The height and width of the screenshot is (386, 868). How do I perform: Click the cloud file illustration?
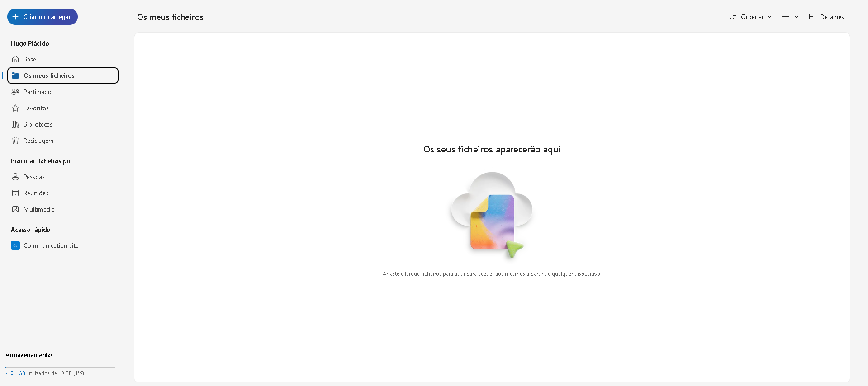(x=492, y=215)
